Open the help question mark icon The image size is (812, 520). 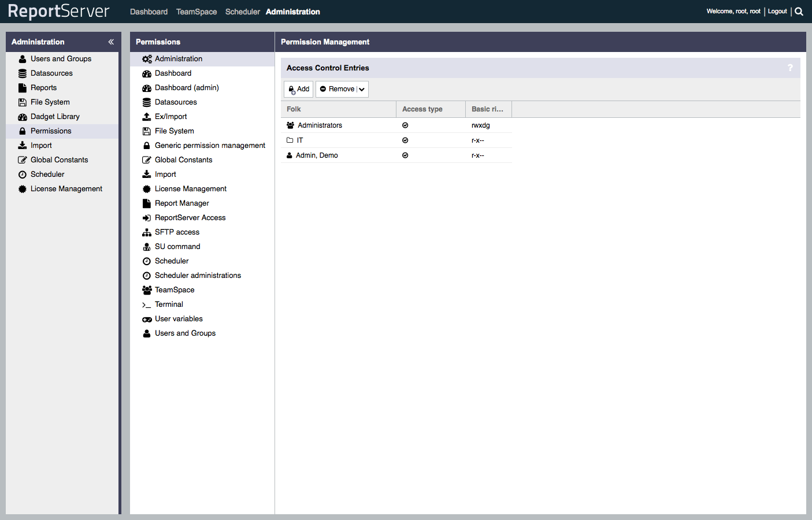[x=790, y=68]
